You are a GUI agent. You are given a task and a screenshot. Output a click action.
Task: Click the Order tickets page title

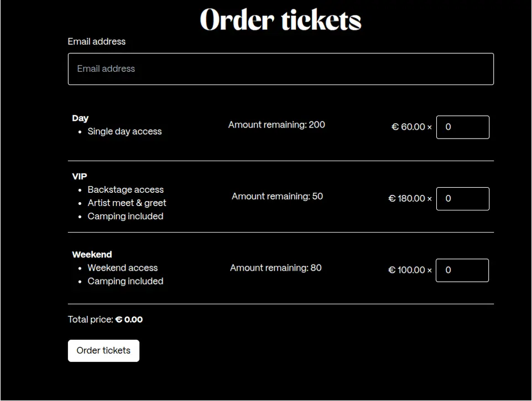(280, 20)
